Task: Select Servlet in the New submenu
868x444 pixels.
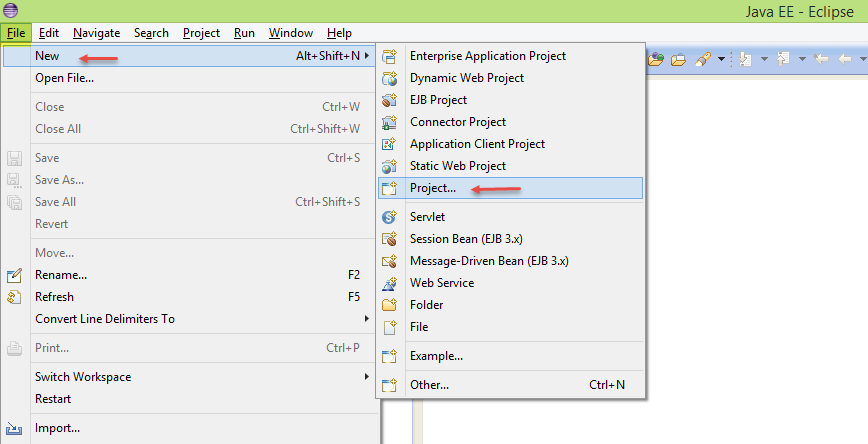Action: click(x=427, y=217)
